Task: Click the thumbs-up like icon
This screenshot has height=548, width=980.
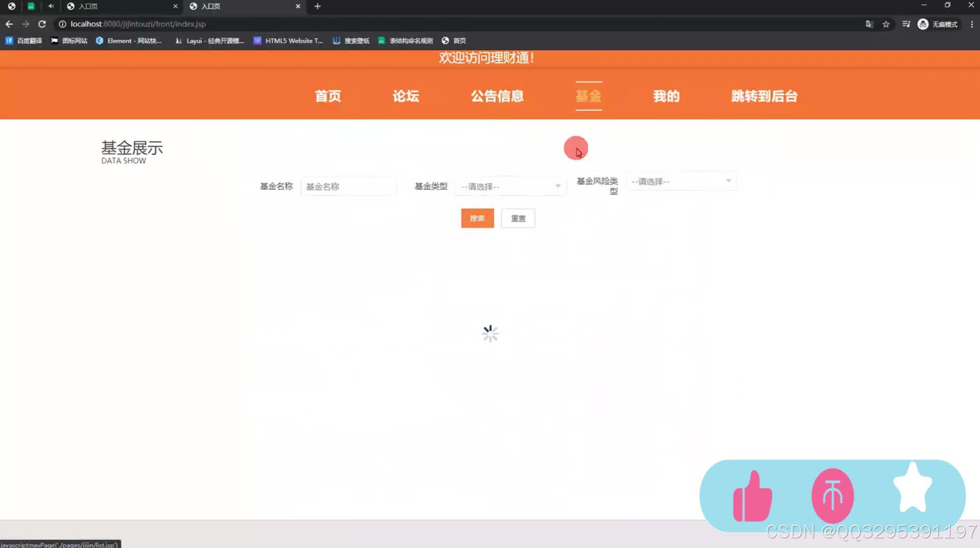Action: click(753, 496)
